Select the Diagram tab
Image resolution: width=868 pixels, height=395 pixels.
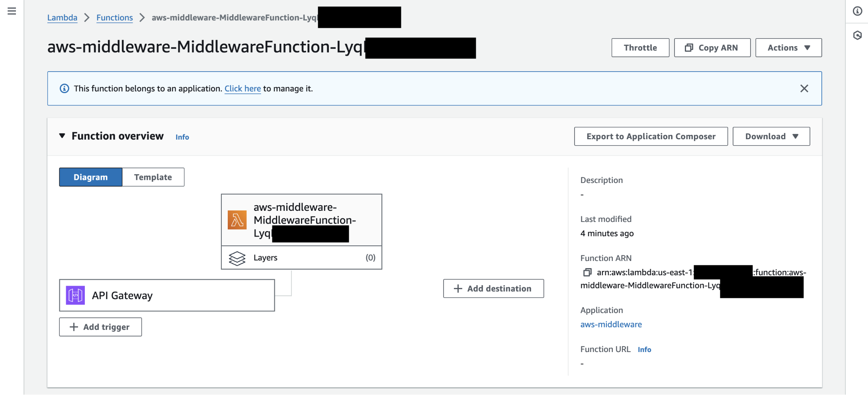[x=90, y=177]
